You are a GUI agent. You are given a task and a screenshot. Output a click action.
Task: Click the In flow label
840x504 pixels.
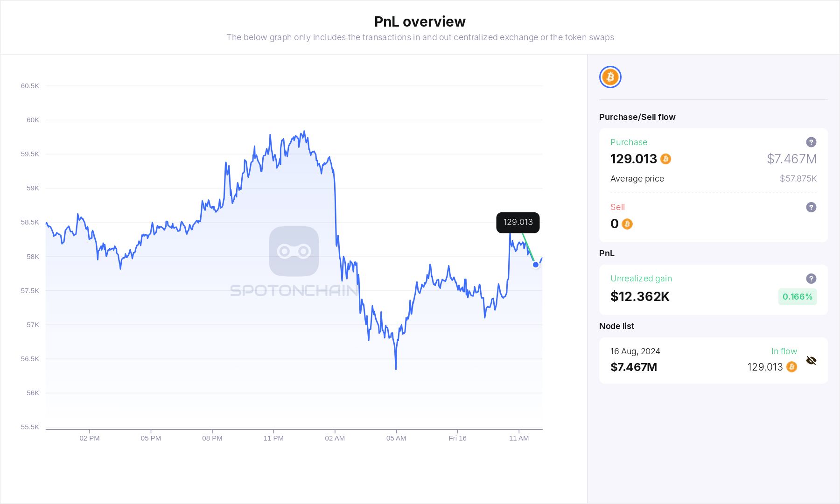click(784, 351)
